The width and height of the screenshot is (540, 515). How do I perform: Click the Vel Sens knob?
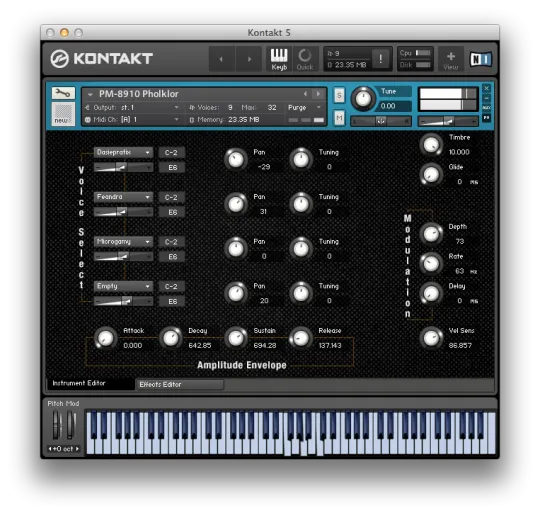431,338
